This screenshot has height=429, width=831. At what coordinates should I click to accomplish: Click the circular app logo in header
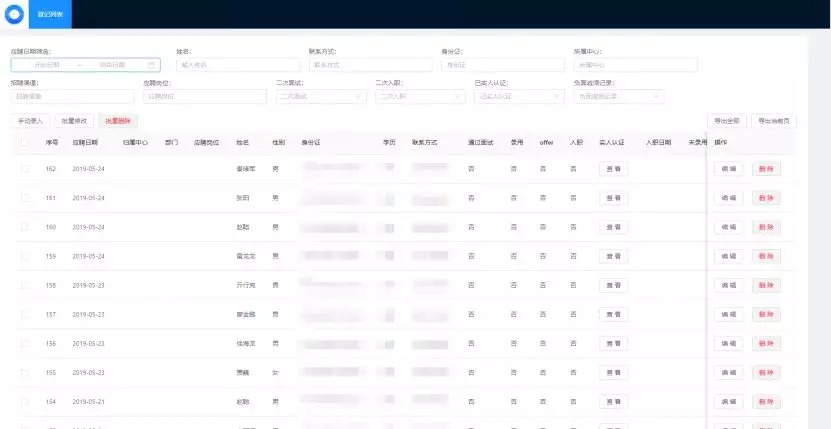(x=14, y=14)
